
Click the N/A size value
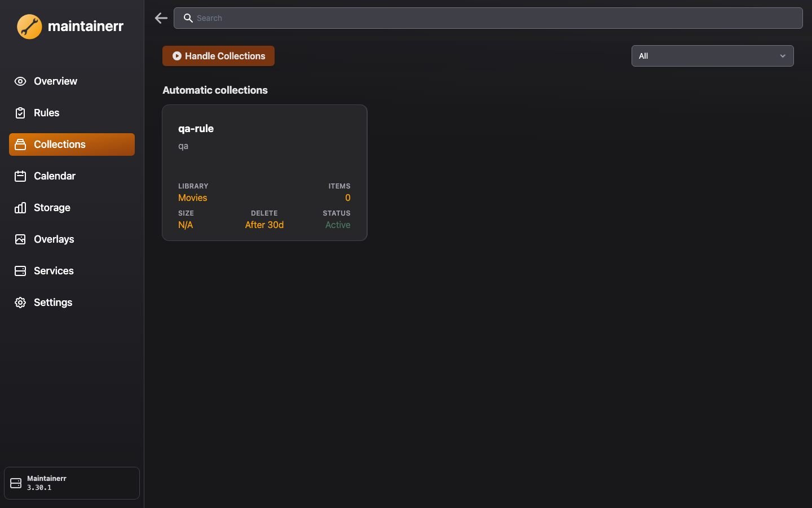pyautogui.click(x=186, y=225)
